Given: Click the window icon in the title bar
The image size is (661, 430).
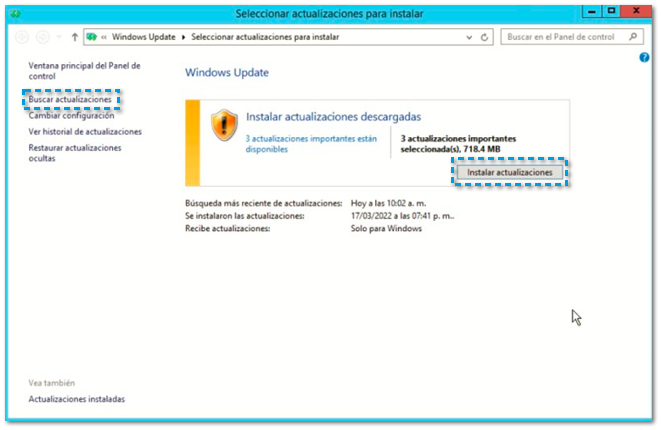Looking at the screenshot, I should click(x=16, y=13).
